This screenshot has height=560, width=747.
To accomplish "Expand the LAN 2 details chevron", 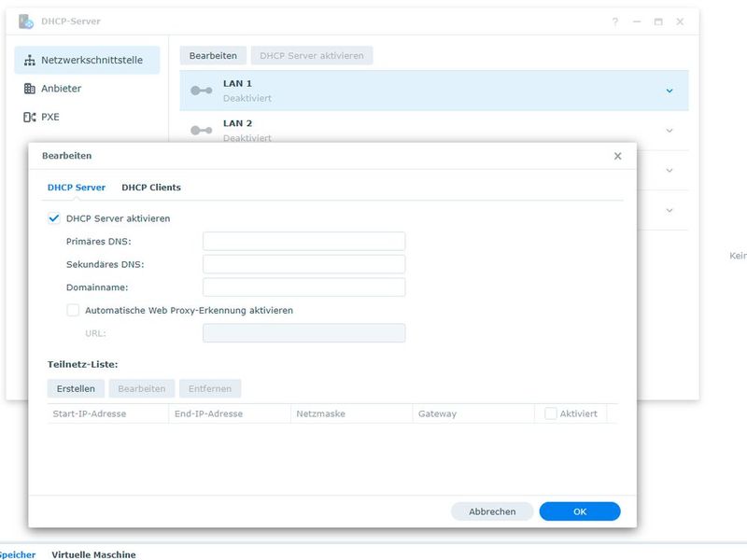I will (668, 130).
